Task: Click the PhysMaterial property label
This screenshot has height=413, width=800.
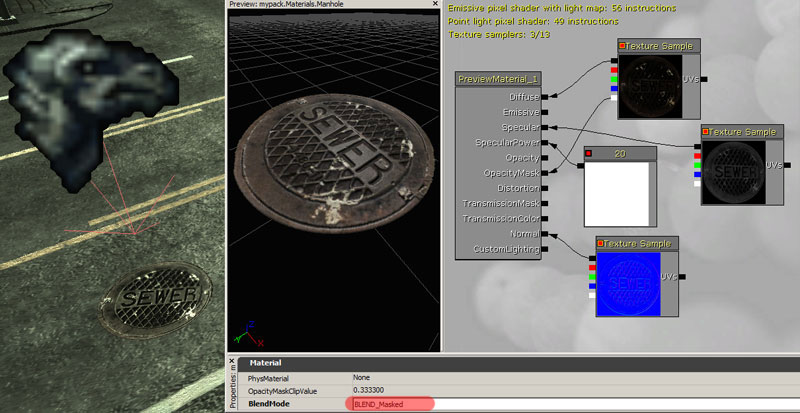Action: 268,378
